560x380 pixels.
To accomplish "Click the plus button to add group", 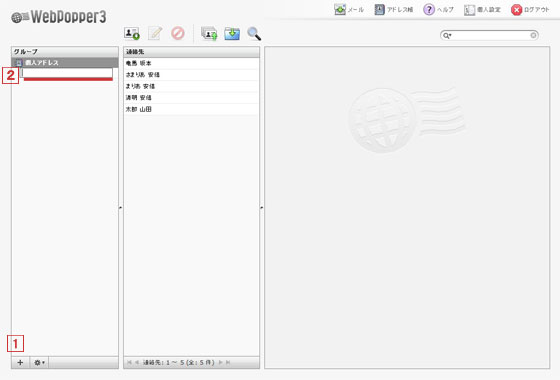I will click(x=20, y=362).
